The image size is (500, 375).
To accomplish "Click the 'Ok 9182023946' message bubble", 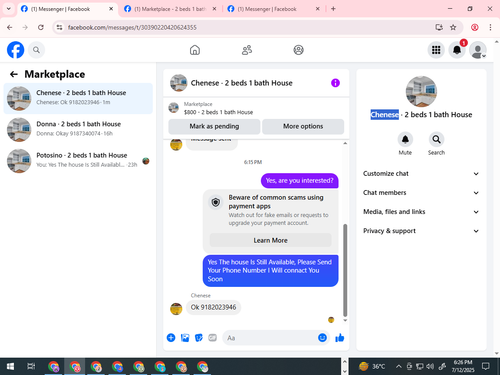I will 213,307.
